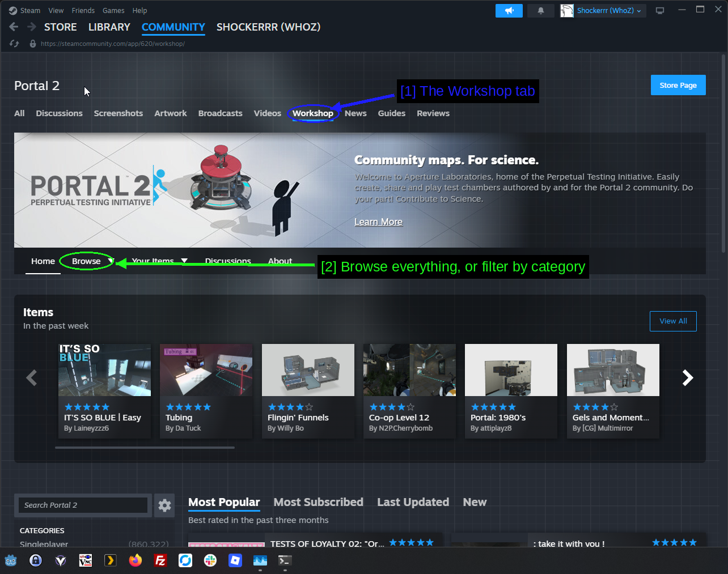
Task: Open notifications with the bell icon
Action: coord(541,11)
